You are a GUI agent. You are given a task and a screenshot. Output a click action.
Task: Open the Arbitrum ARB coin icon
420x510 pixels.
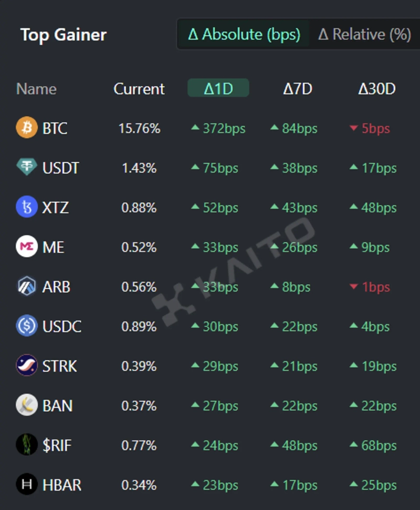pos(27,287)
